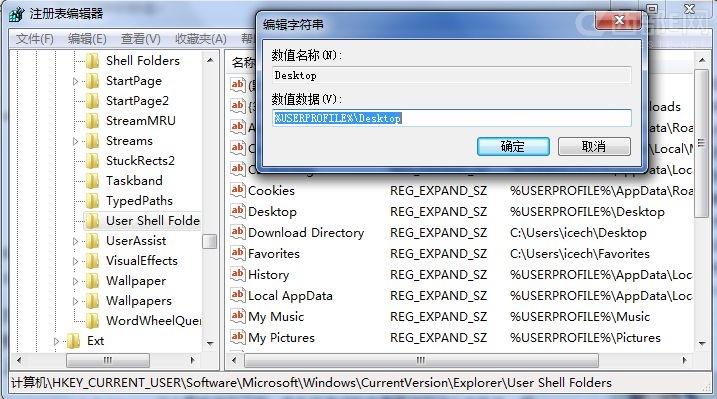Select the StuckRects2 folder icon
Screen dimensions: 717x399
(x=92, y=160)
